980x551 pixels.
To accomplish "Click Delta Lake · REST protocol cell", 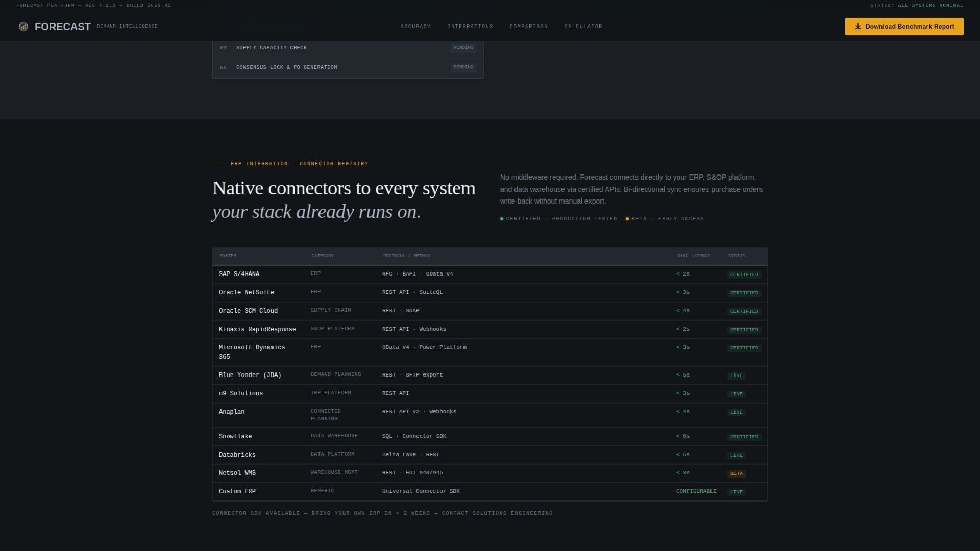I will click(410, 455).
